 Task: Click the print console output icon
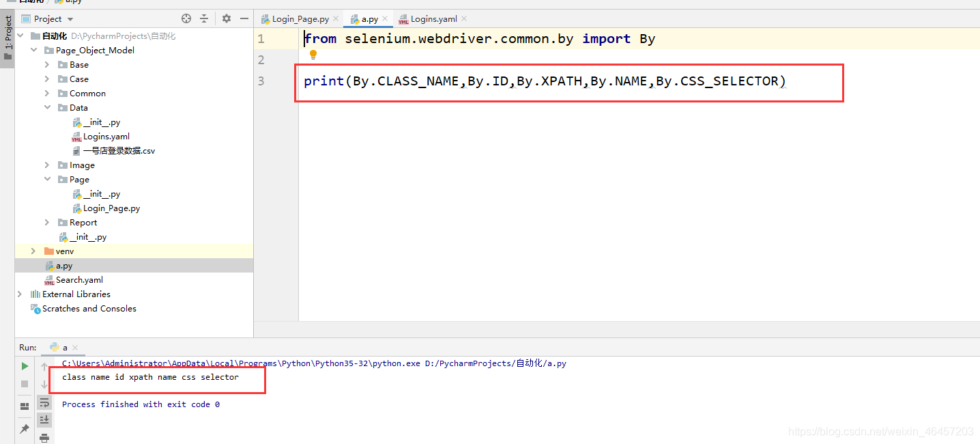click(44, 437)
